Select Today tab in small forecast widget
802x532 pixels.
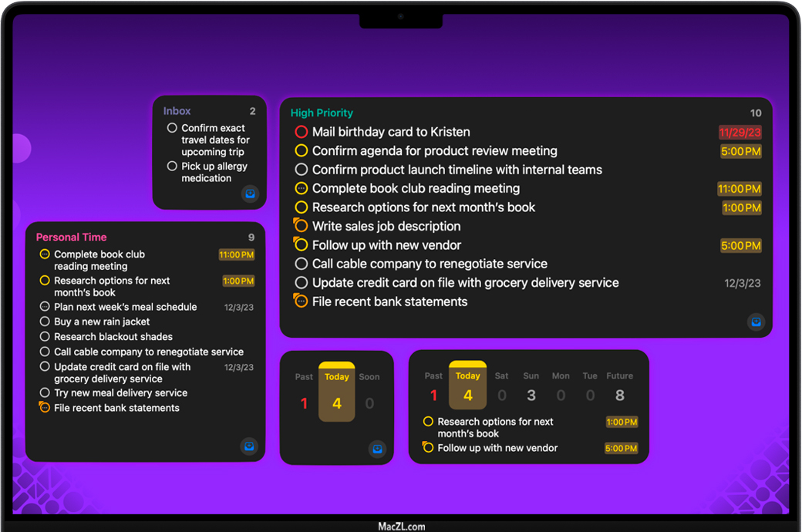coord(336,392)
